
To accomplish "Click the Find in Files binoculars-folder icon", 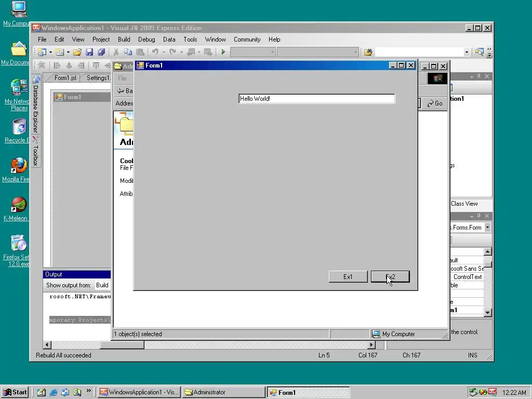I will coord(368,52).
